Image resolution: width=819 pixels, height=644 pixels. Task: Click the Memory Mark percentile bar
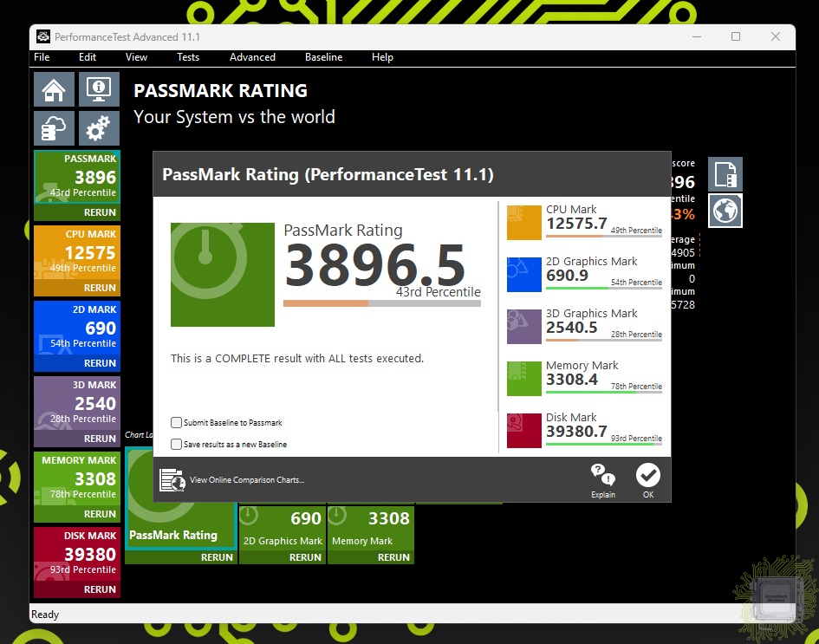pyautogui.click(x=604, y=393)
